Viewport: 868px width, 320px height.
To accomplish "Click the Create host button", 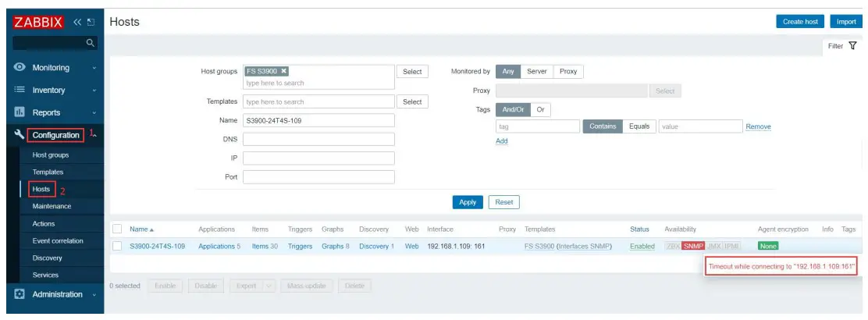I will (800, 22).
